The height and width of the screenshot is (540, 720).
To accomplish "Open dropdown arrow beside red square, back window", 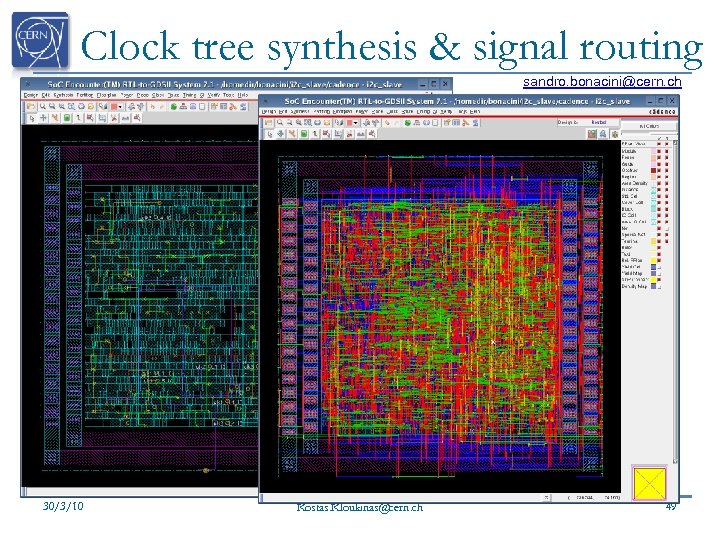I will coord(120,106).
